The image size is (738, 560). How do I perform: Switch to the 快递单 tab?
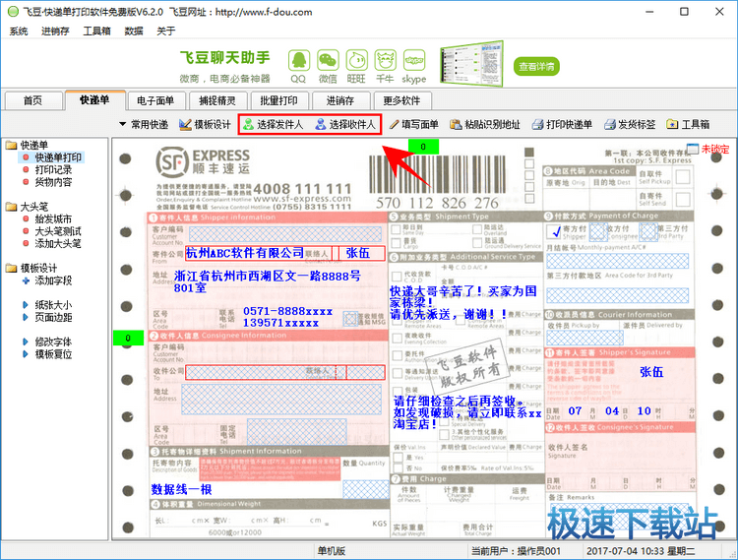(x=94, y=99)
